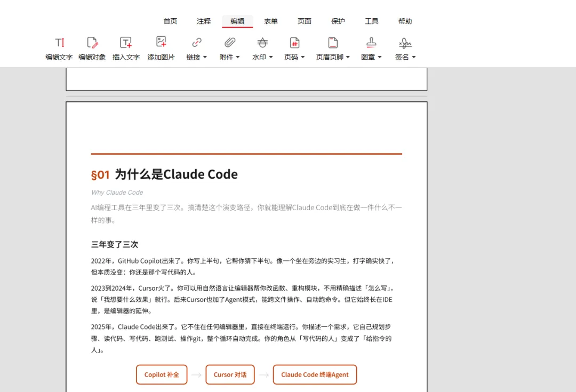Click the italic subtitle 'Why Claude Code'
576x392 pixels.
click(x=117, y=193)
